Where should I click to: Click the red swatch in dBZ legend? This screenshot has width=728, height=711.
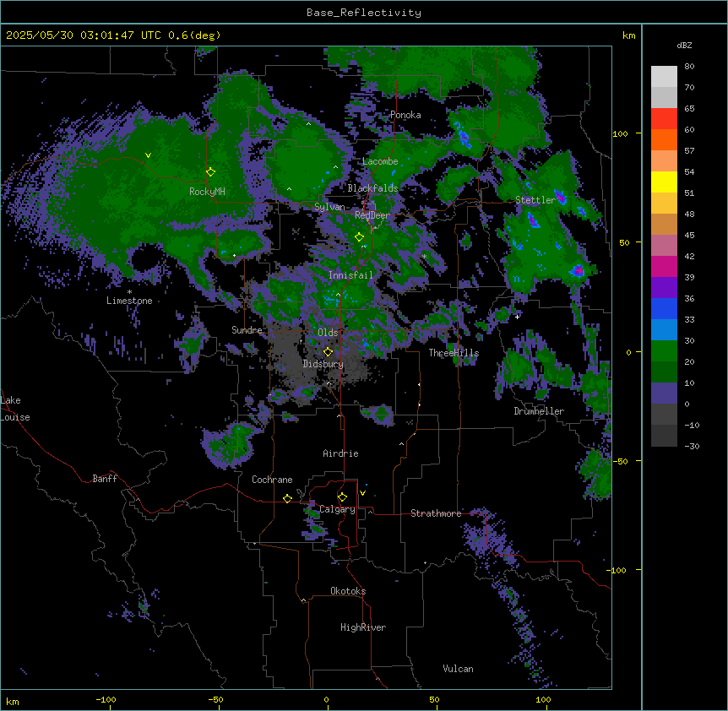(x=664, y=119)
